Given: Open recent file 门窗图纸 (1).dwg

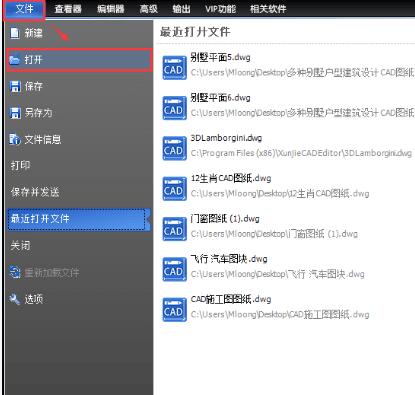Looking at the screenshot, I should tap(225, 219).
